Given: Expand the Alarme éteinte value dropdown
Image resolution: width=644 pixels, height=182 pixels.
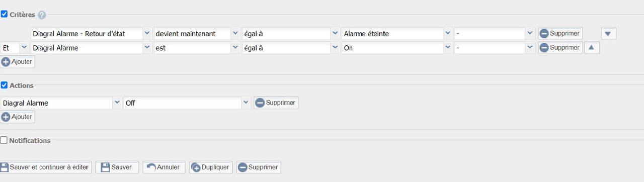Looking at the screenshot, I should (396, 34).
